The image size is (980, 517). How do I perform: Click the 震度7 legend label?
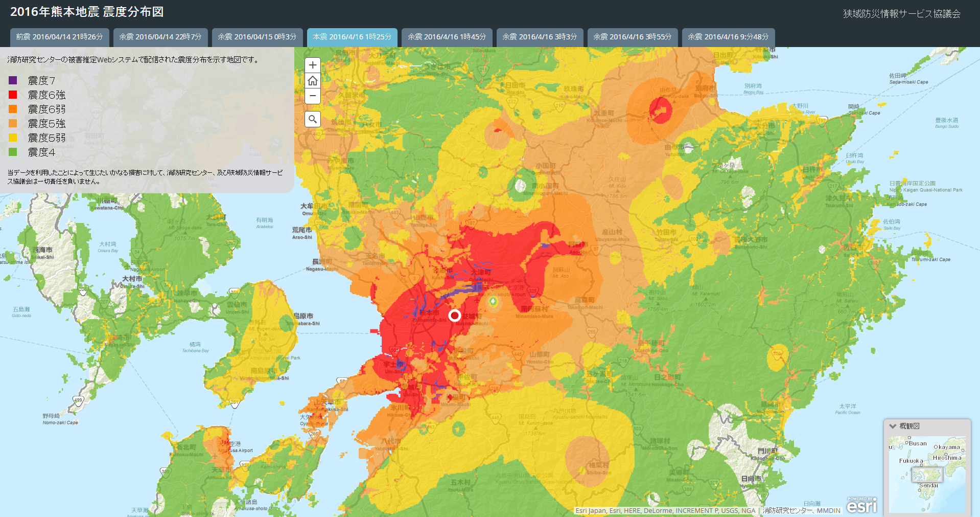pyautogui.click(x=41, y=81)
